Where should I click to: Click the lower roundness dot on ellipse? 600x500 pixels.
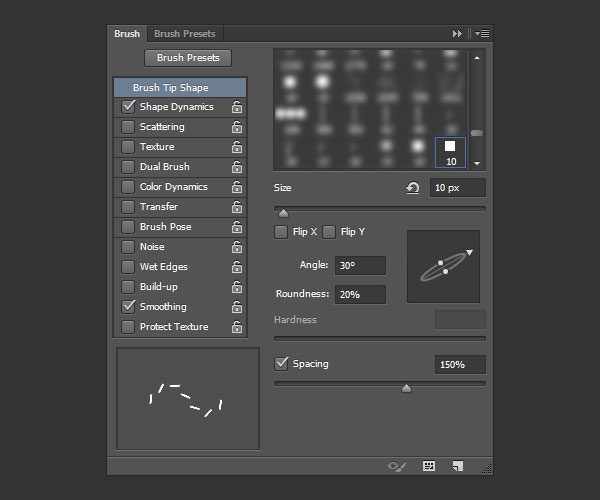tap(446, 272)
